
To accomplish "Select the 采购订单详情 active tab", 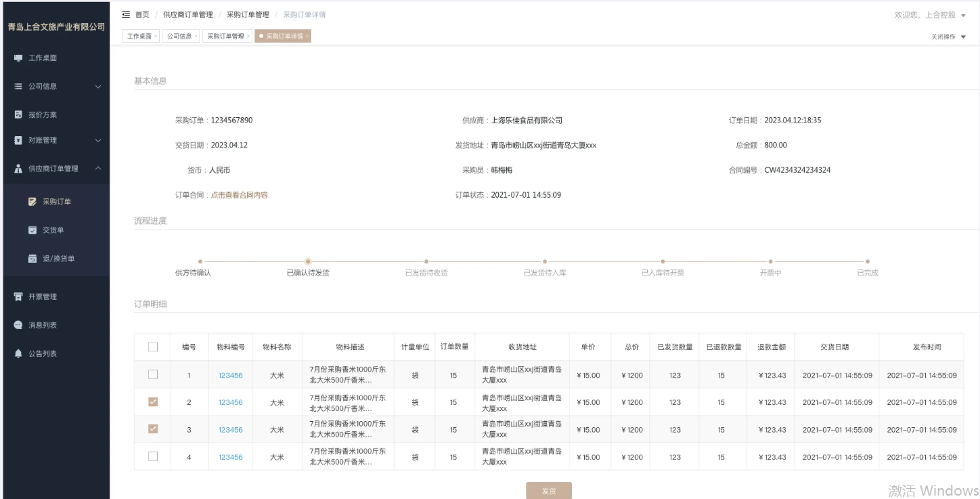I will tap(283, 37).
